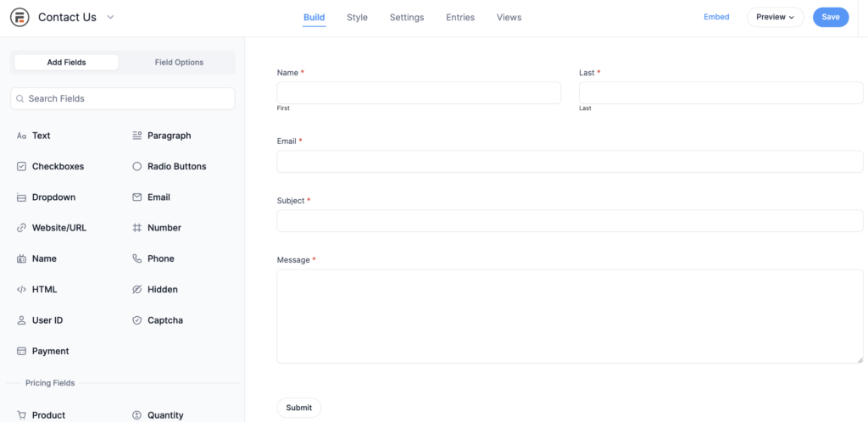This screenshot has height=422, width=868.
Task: Add a Hidden field via crossed-eye icon
Action: click(x=137, y=289)
